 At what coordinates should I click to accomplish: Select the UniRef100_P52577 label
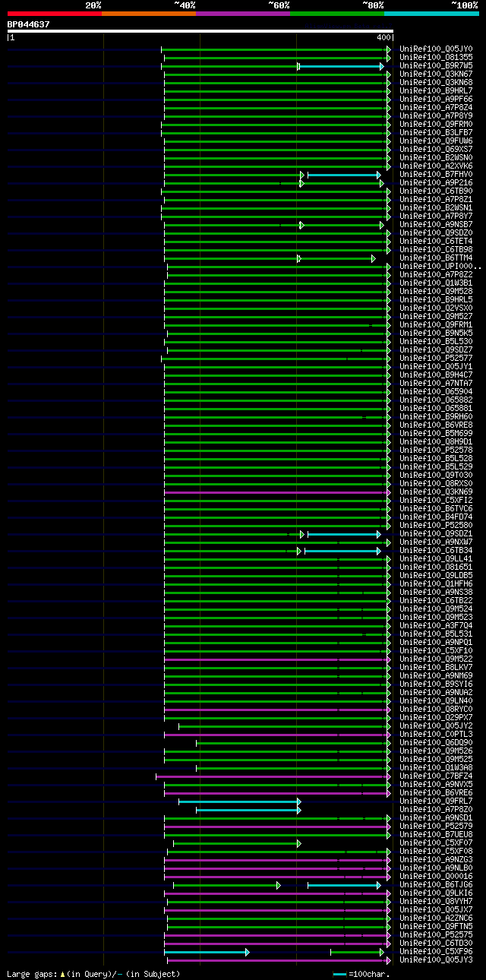tap(436, 358)
